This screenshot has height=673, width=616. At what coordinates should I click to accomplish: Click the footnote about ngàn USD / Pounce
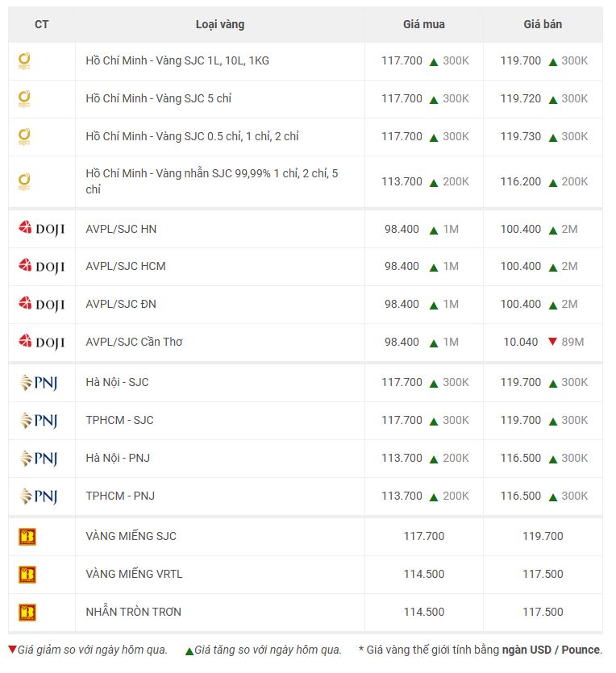pyautogui.click(x=481, y=650)
